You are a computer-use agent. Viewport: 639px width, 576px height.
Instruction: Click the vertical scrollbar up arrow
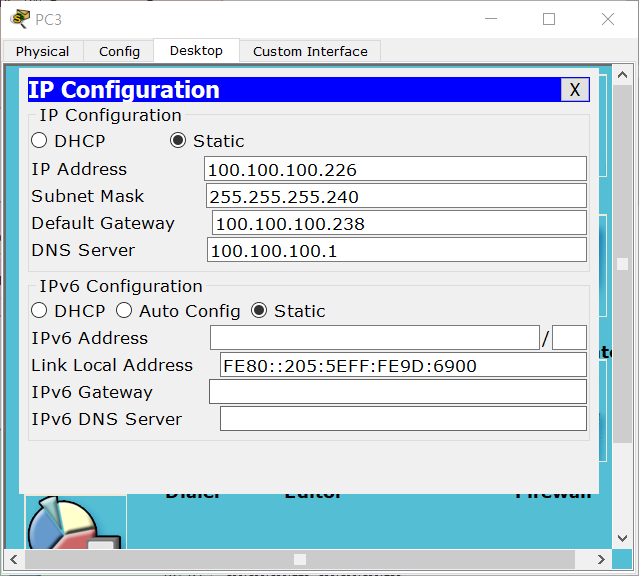[x=622, y=75]
